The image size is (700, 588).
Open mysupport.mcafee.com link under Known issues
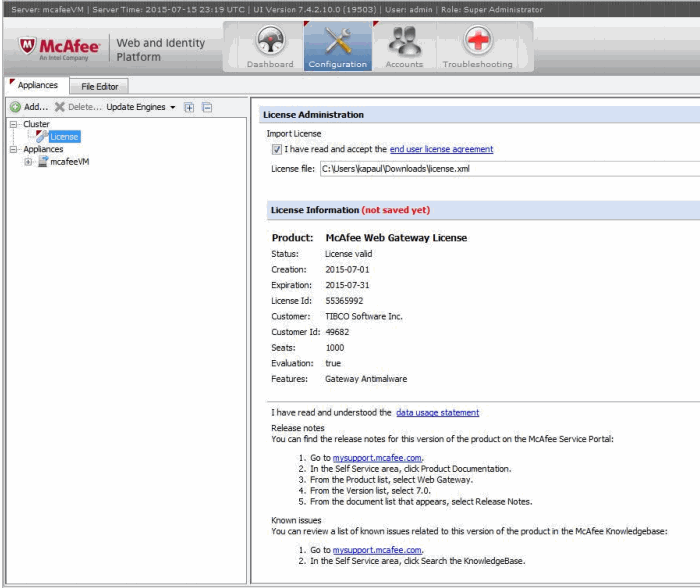pyautogui.click(x=377, y=550)
